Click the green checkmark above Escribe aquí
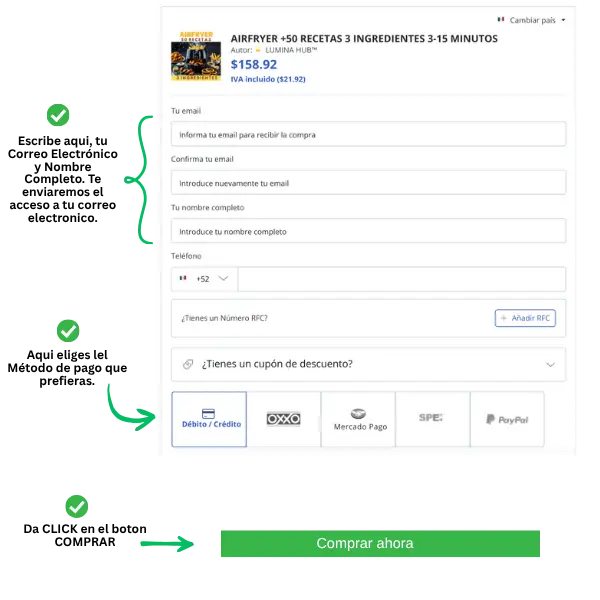Viewport: 600px width, 600px height. pos(58,115)
